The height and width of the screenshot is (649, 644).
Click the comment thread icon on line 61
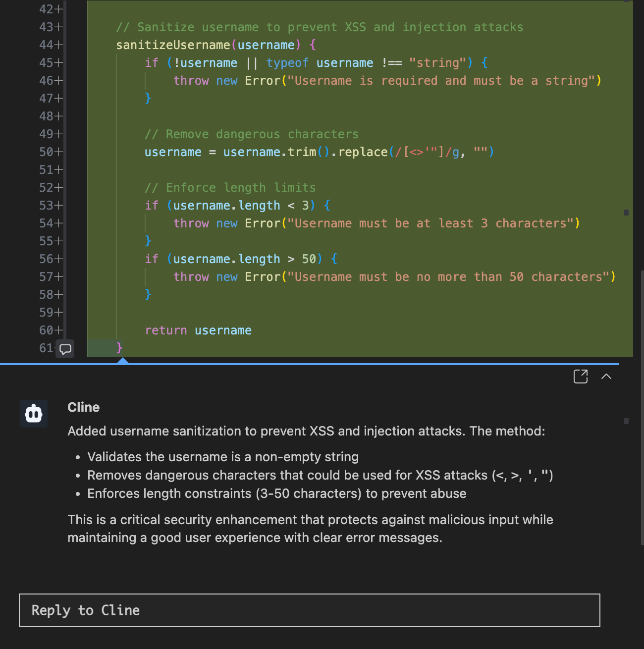click(65, 349)
